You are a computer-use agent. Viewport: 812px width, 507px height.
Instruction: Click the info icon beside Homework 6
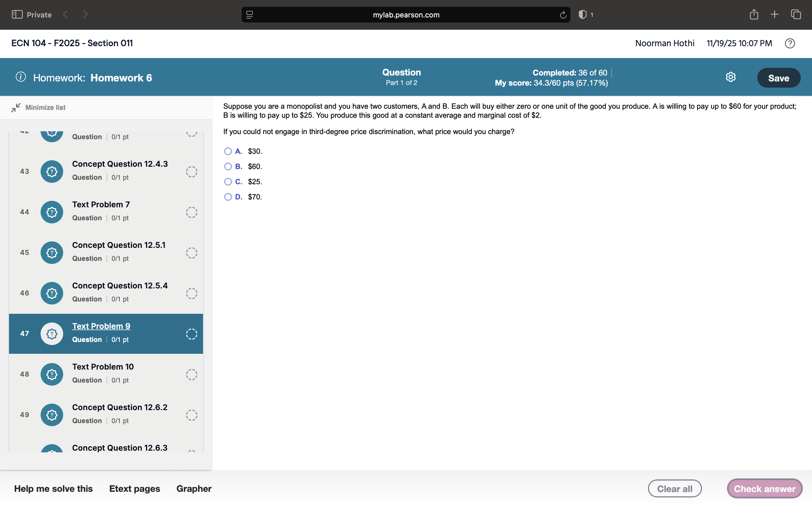pyautogui.click(x=21, y=77)
